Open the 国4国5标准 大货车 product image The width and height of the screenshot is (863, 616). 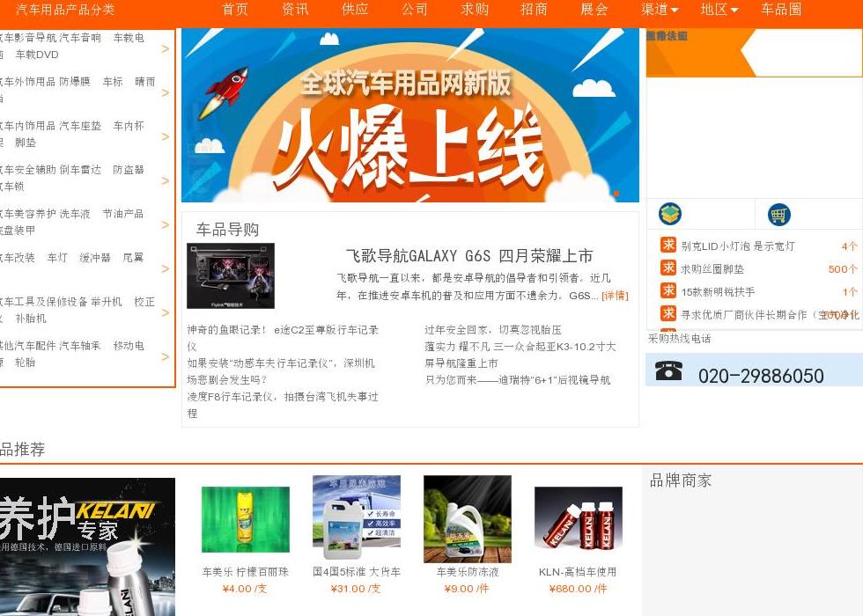pyautogui.click(x=357, y=517)
